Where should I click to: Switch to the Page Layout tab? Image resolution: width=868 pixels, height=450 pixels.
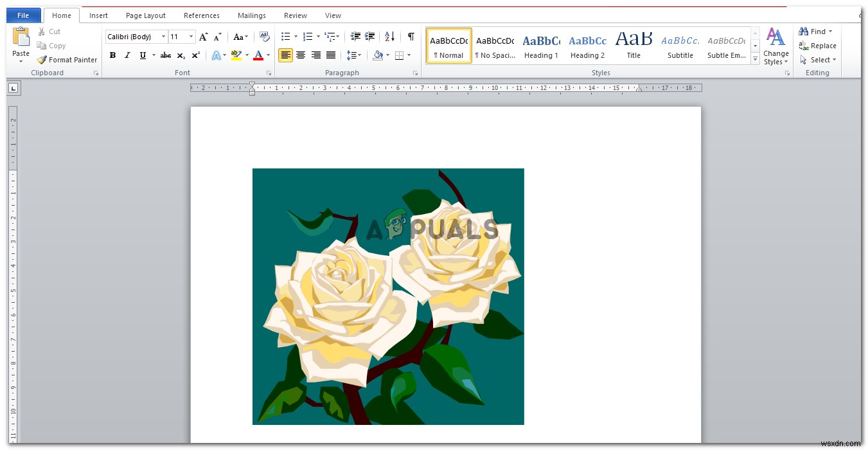(146, 15)
